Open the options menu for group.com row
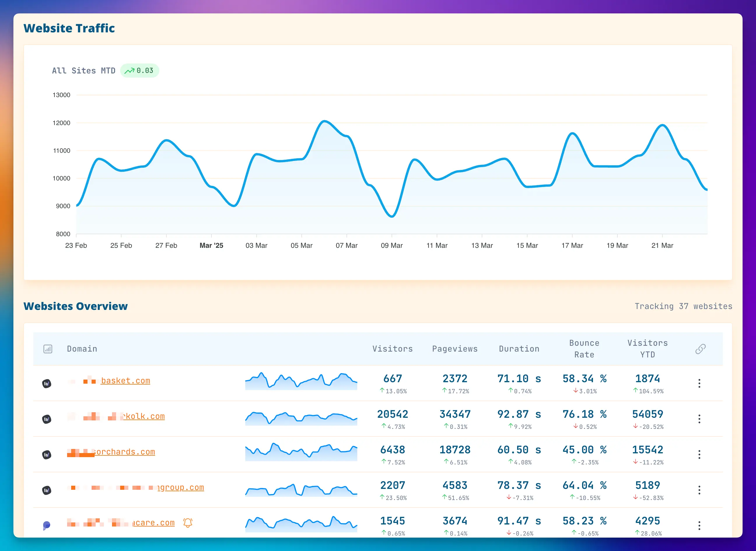The width and height of the screenshot is (756, 551). [699, 490]
